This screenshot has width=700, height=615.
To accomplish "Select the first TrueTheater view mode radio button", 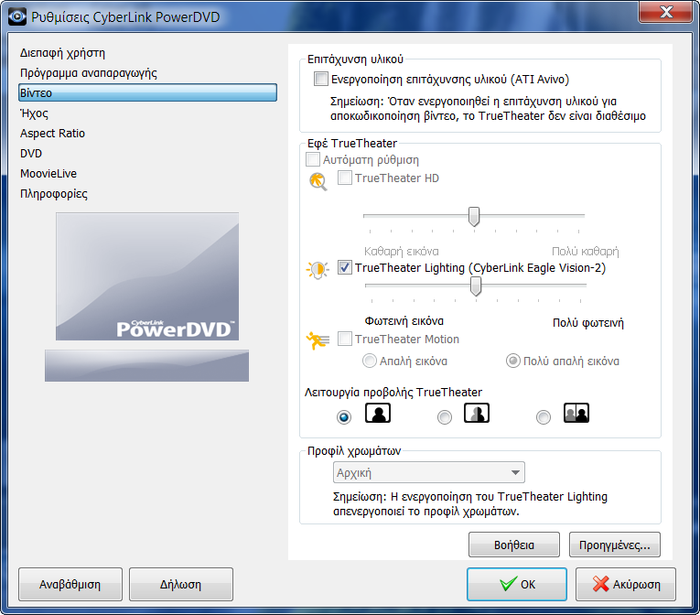I will (x=344, y=417).
